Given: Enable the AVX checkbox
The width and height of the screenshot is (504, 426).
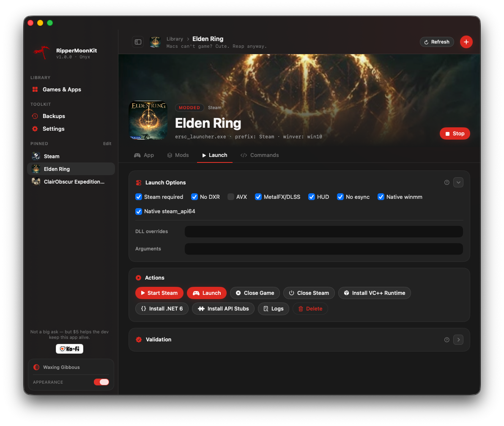Looking at the screenshot, I should click(x=231, y=197).
